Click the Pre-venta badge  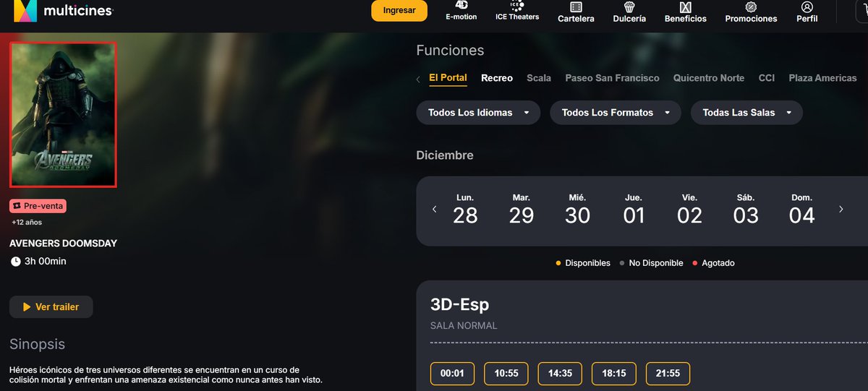[38, 206]
